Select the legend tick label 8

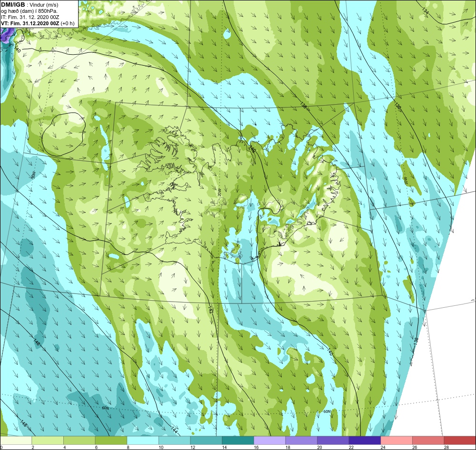pos(128,447)
